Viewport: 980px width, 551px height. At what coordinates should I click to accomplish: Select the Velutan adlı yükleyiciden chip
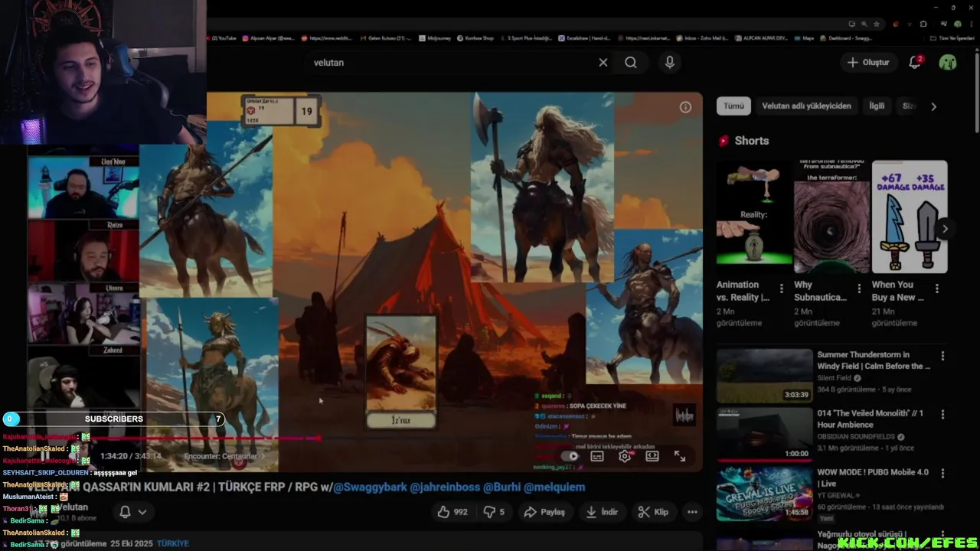(x=806, y=106)
